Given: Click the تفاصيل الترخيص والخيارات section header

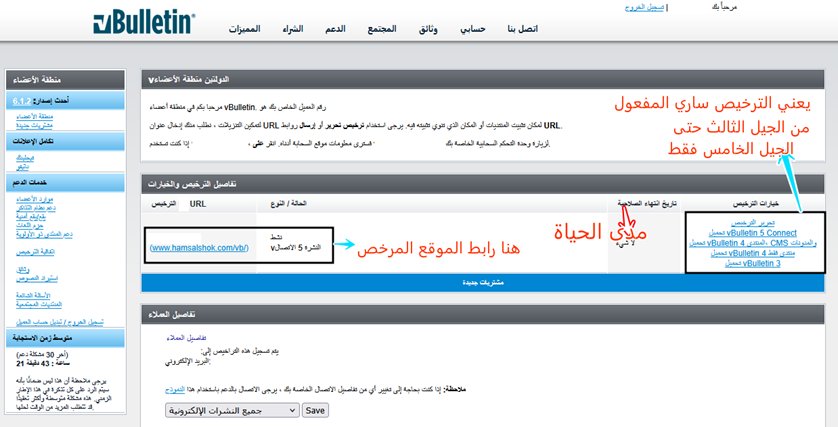Looking at the screenshot, I should coord(483,184).
